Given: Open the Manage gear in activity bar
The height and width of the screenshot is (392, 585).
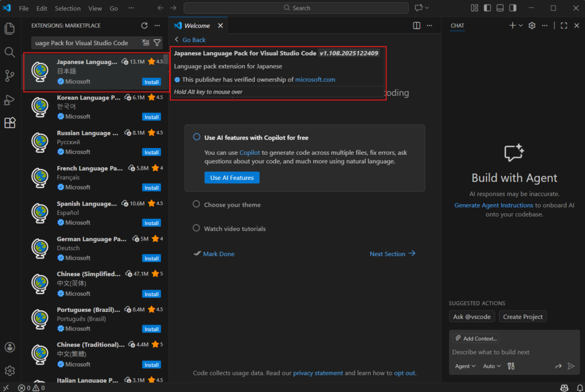Looking at the screenshot, I should pyautogui.click(x=10, y=371).
